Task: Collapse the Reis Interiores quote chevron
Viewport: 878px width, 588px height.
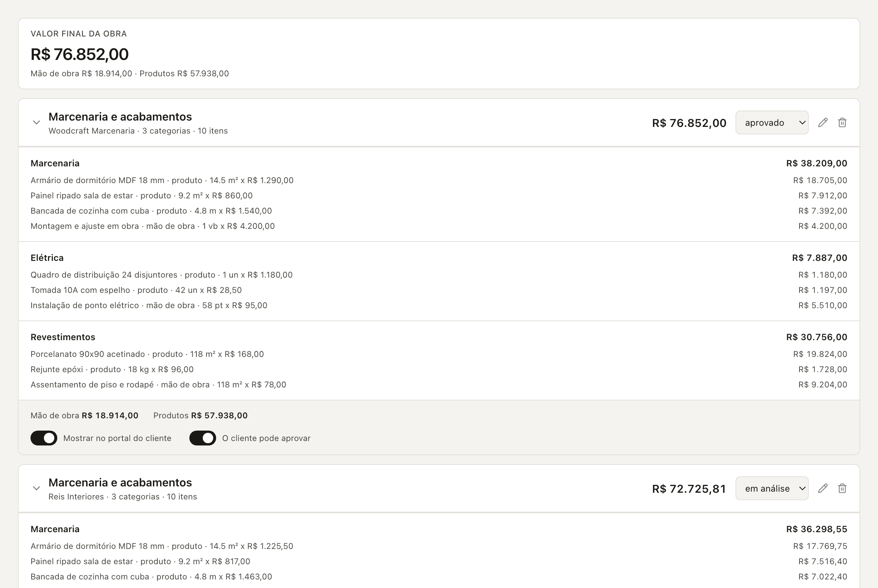Action: point(36,488)
